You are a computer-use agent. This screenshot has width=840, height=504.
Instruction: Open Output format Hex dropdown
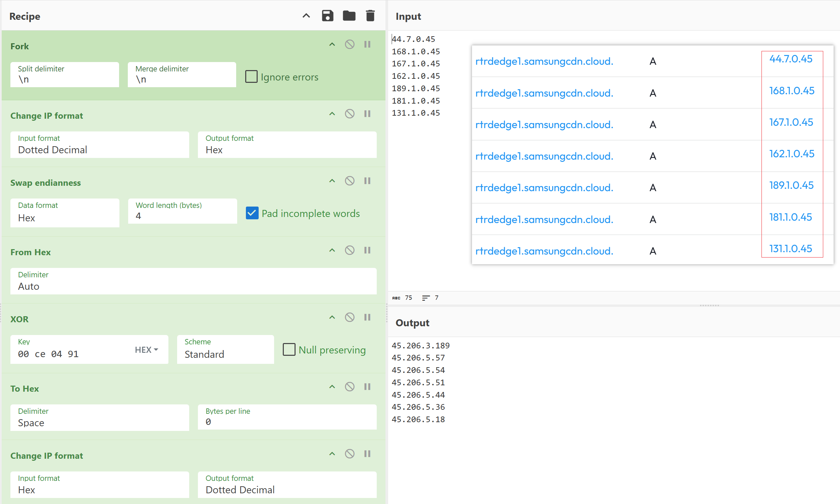click(287, 150)
